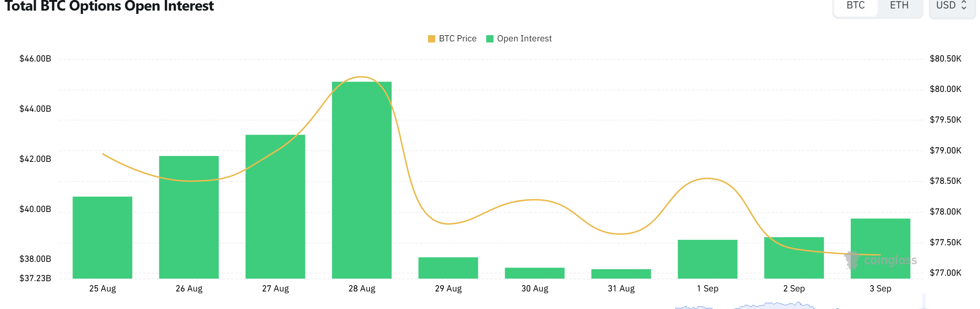
Task: Click the Total BTC Options Open Interest title
Action: [x=109, y=6]
